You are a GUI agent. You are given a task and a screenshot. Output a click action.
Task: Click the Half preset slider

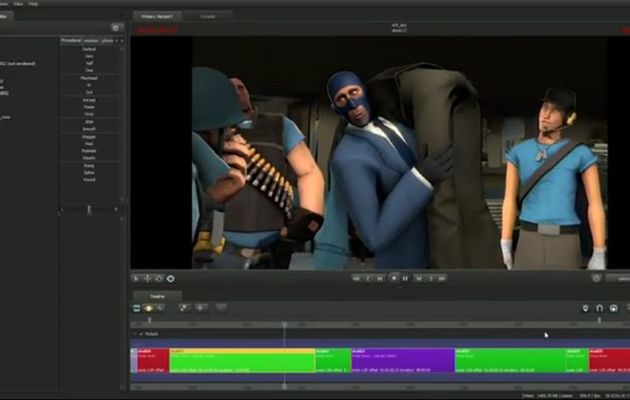tap(89, 63)
